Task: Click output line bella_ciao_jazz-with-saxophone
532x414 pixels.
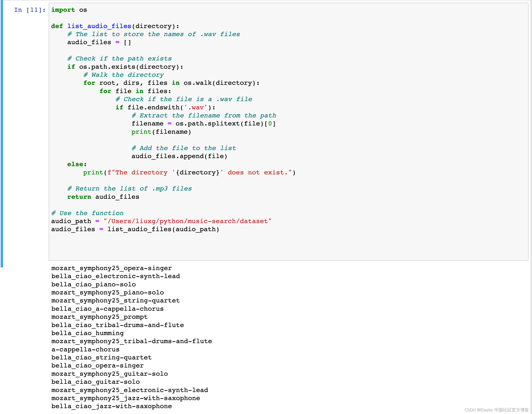Action: (x=111, y=406)
